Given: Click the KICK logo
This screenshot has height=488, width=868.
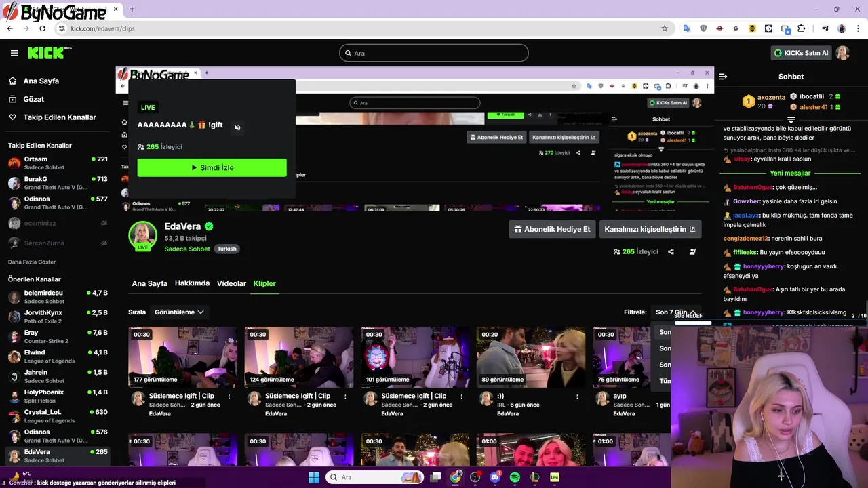Looking at the screenshot, I should coord(49,53).
